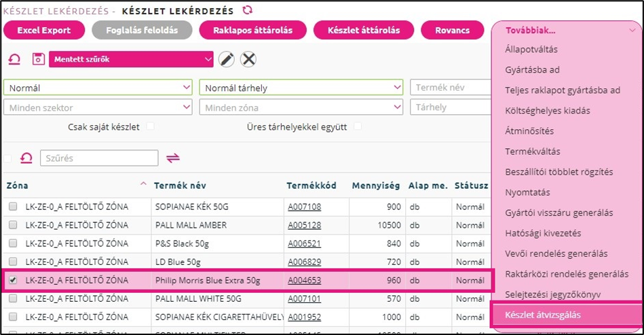644x335 pixels.
Task: Select Beszállítói többlet rögzítés menu item
Action: point(559,172)
